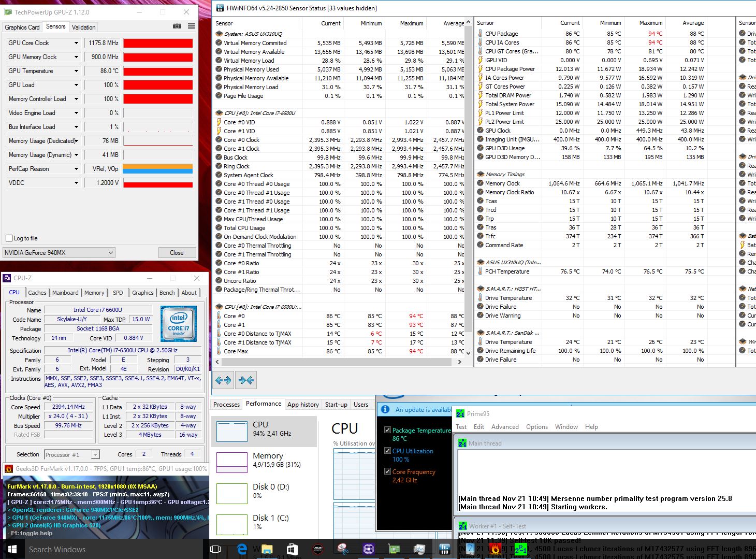
Task: Select the 'Physical Memory Used' row in HWiNFO
Action: coord(340,69)
